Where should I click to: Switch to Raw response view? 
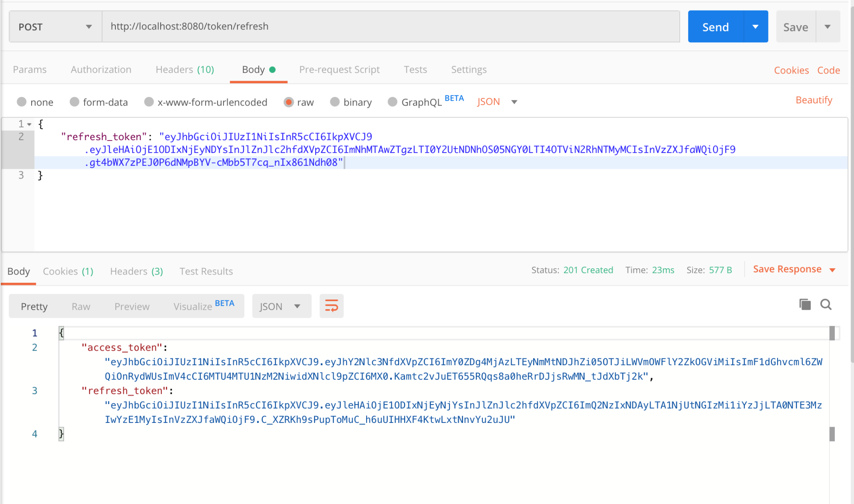(x=80, y=306)
